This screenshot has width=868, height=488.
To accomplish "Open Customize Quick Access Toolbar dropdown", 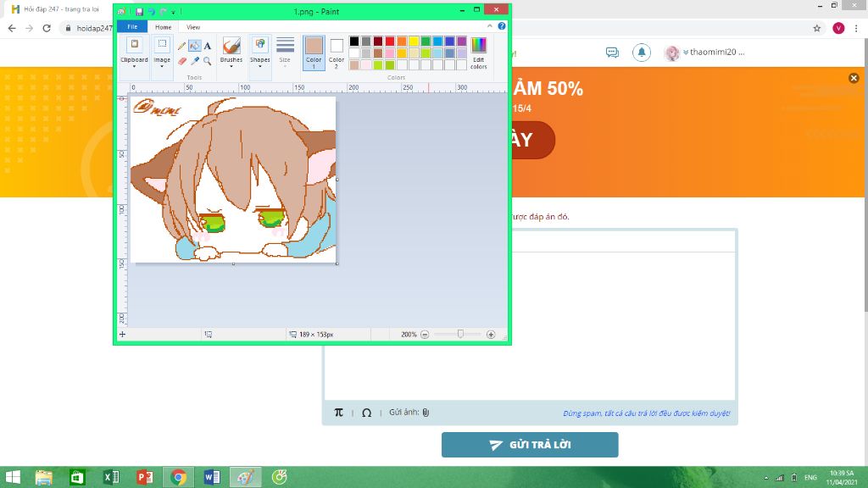I will pyautogui.click(x=173, y=12).
